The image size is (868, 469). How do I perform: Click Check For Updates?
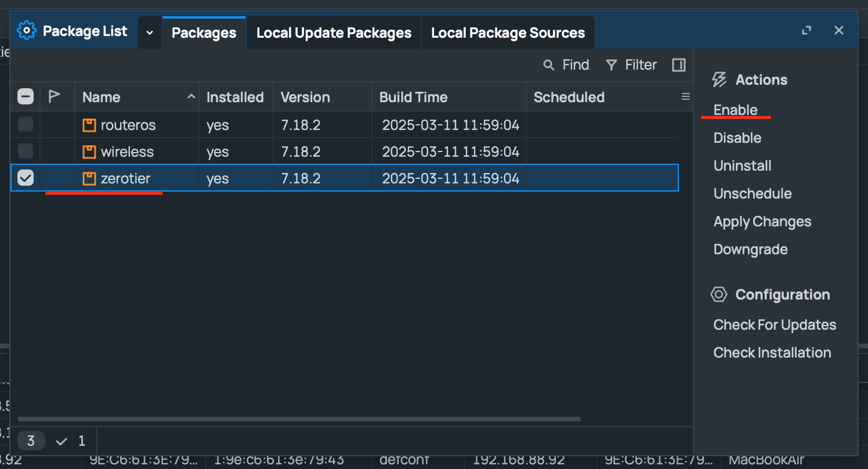[775, 324]
